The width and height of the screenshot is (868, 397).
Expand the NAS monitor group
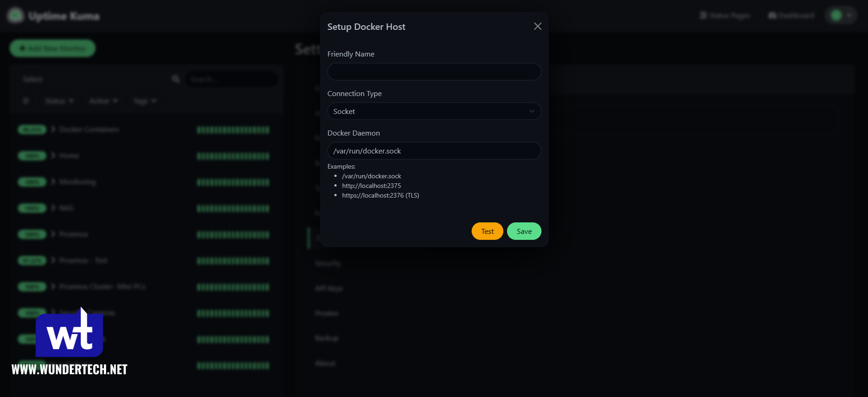tap(53, 208)
